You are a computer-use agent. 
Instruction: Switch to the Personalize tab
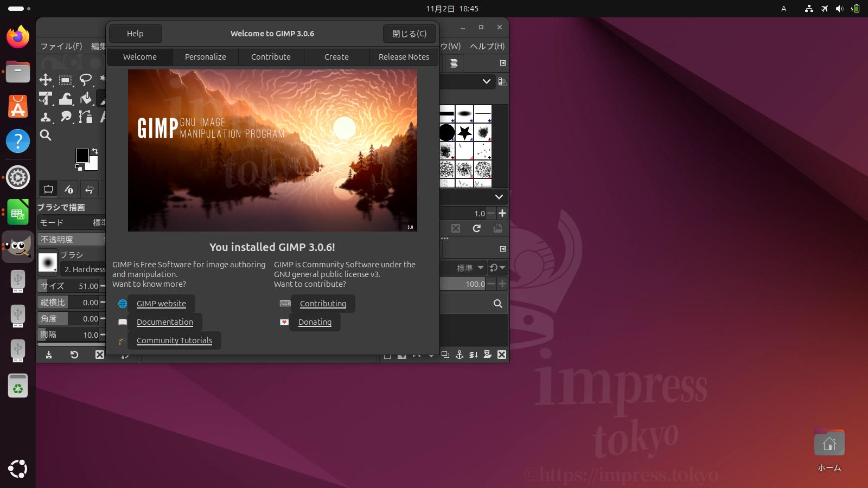pyautogui.click(x=206, y=57)
